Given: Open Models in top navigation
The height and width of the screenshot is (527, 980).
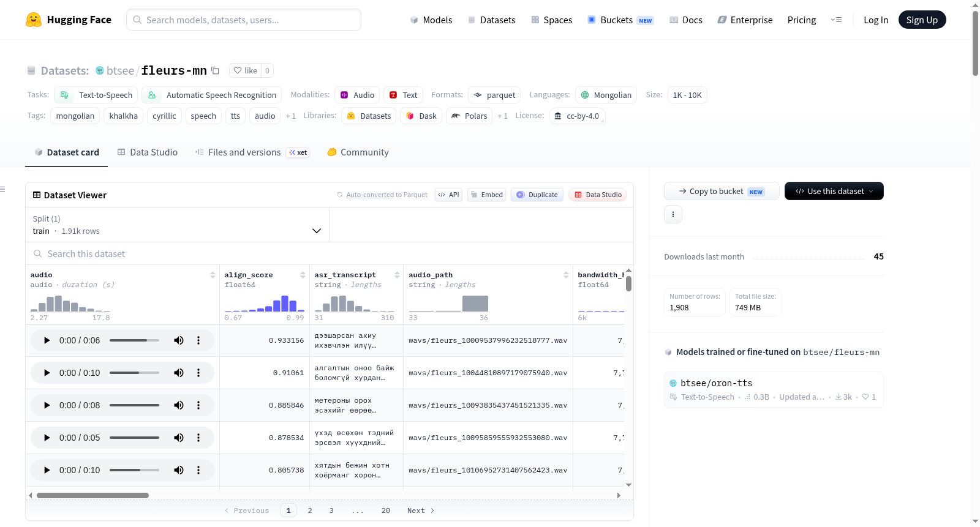Looking at the screenshot, I should point(431,20).
